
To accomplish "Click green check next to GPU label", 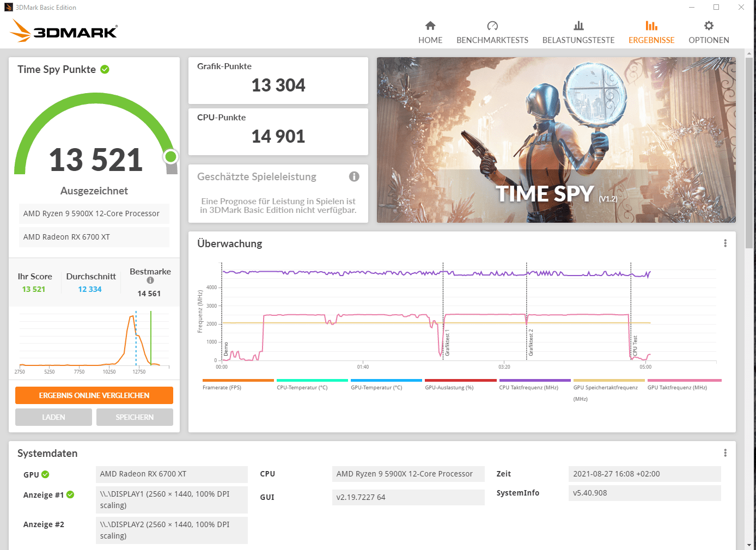I will 45,474.
